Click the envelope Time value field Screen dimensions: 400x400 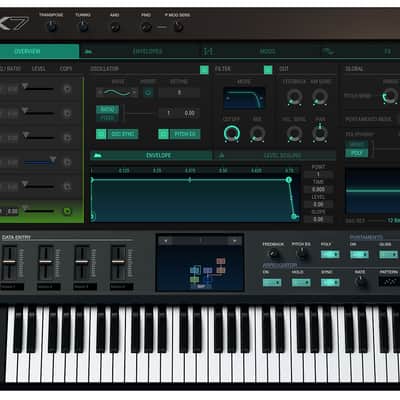click(x=318, y=189)
